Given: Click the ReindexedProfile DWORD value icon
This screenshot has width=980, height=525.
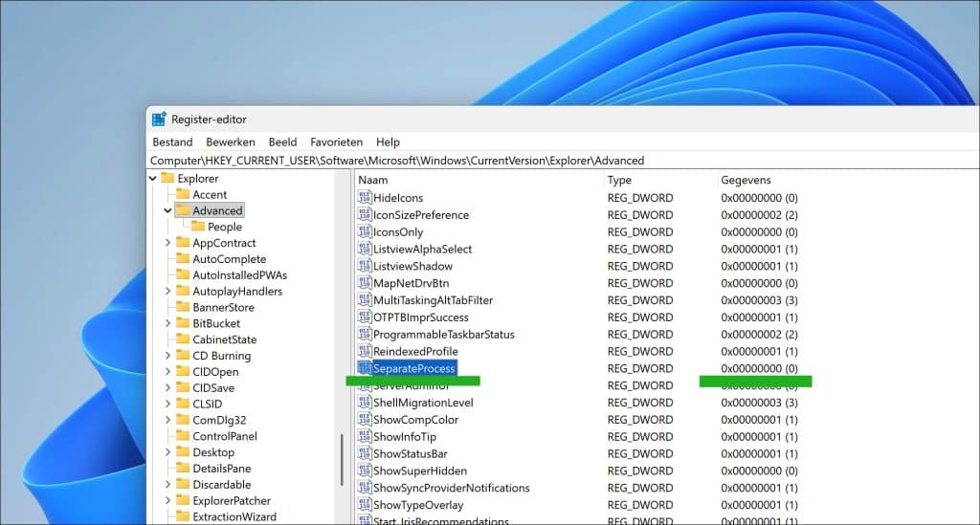Looking at the screenshot, I should pyautogui.click(x=365, y=351).
